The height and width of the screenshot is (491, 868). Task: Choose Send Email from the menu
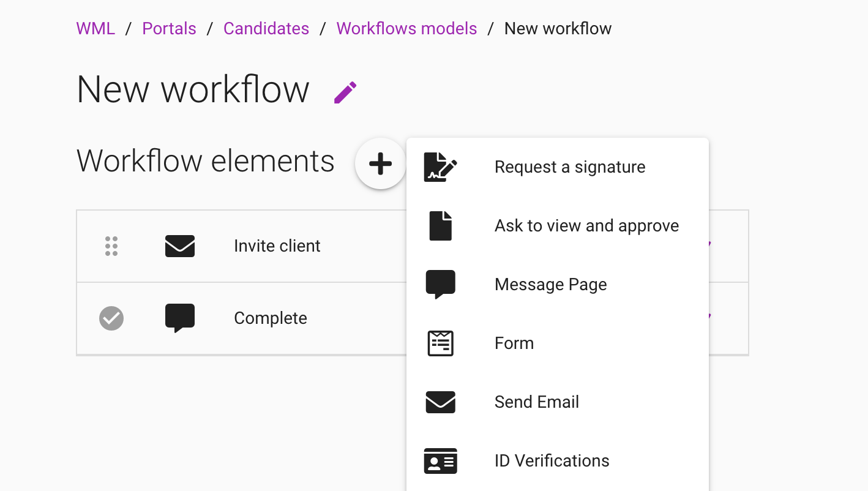[x=536, y=402]
